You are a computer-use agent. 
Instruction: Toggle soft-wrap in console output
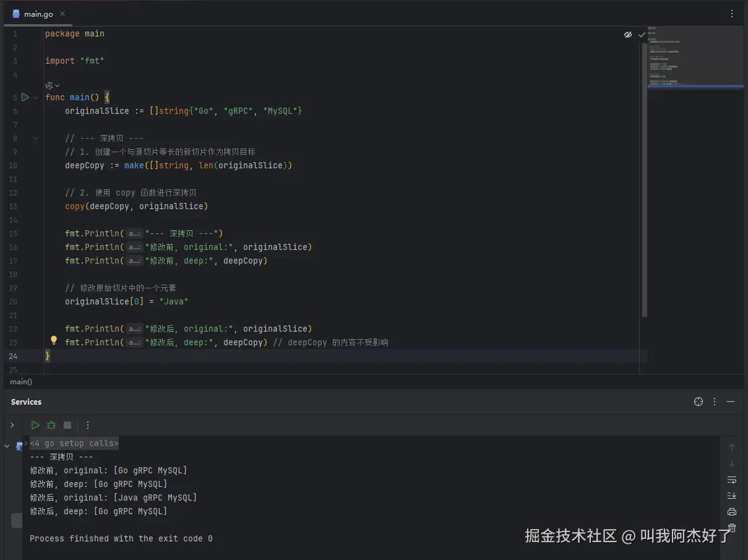[x=732, y=480]
